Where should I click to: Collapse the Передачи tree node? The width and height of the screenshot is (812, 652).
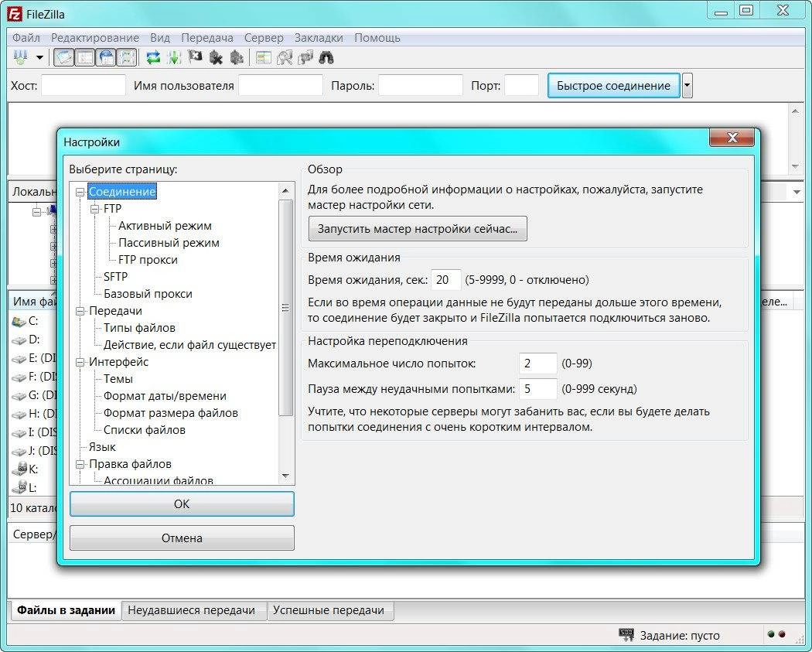click(x=80, y=311)
